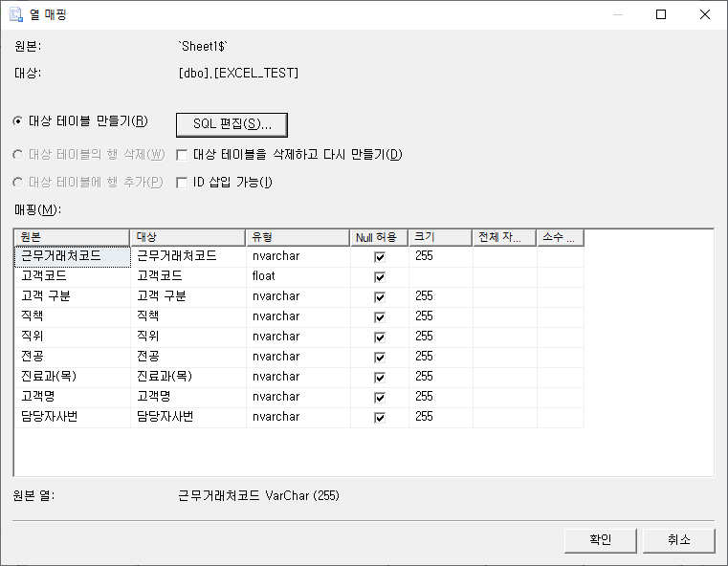This screenshot has width=728, height=566.
Task: Toggle ID 삽입 가능 checkbox
Action: click(183, 183)
